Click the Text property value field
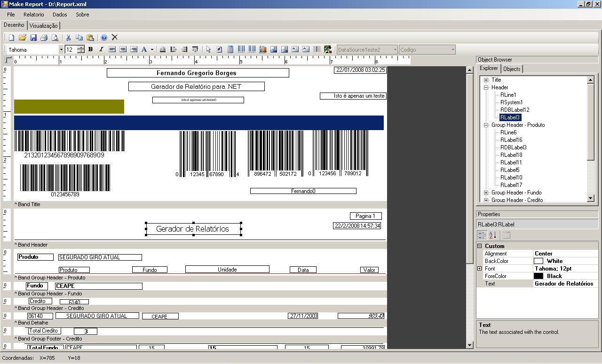The height and width of the screenshot is (364, 602). coord(565,284)
